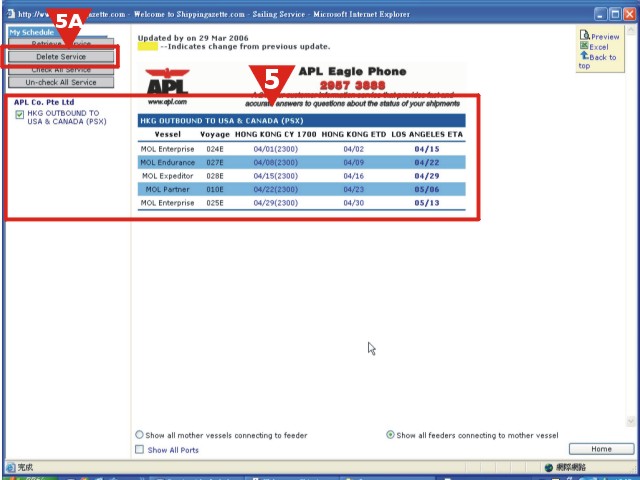Minimize the Internet Explorer window

point(600,14)
